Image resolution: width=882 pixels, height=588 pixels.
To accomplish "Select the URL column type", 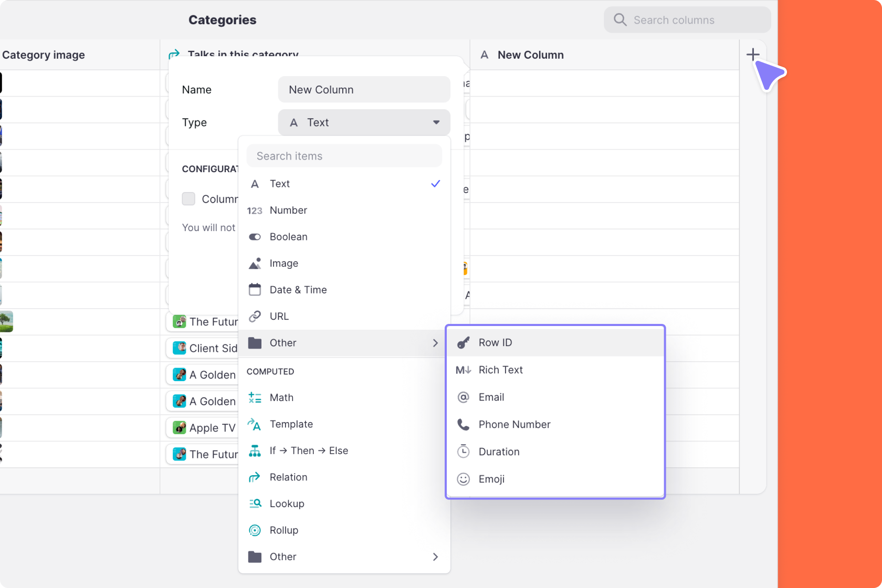I will point(279,316).
